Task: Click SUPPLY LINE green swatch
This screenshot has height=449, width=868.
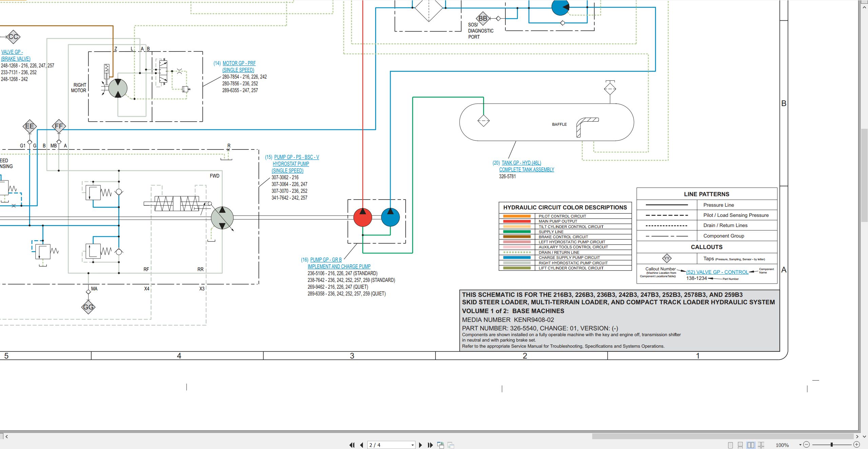Action: pos(517,232)
